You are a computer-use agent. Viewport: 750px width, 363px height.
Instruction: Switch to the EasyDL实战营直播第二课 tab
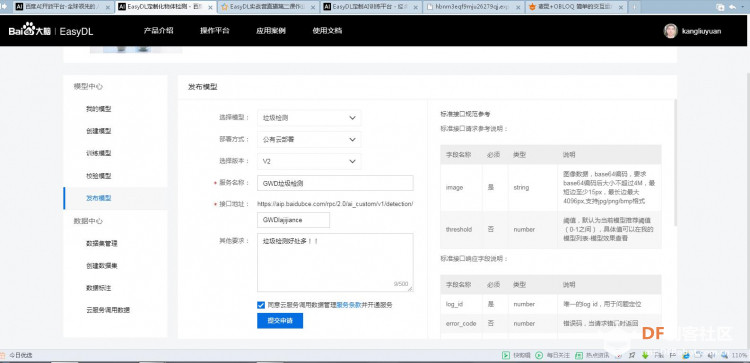[269, 7]
